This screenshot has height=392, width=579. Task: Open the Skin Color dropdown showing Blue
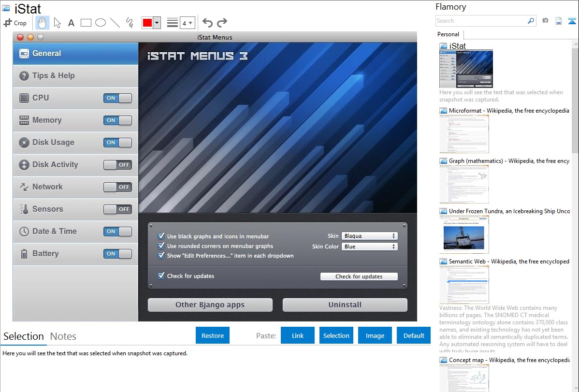(370, 247)
